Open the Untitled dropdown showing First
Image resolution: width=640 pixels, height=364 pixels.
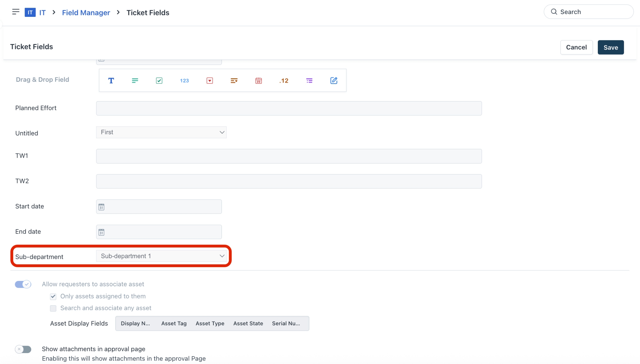(161, 132)
